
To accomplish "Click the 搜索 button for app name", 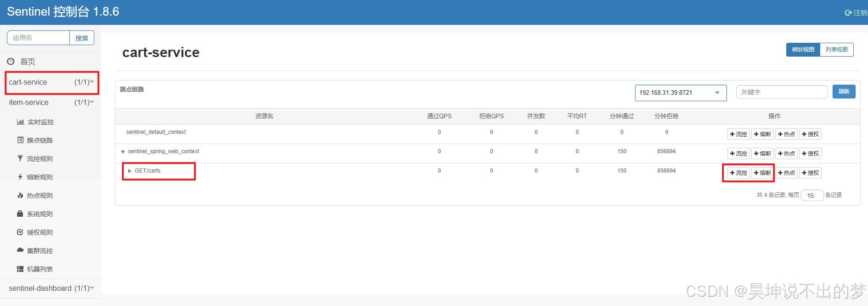I will pyautogui.click(x=82, y=38).
